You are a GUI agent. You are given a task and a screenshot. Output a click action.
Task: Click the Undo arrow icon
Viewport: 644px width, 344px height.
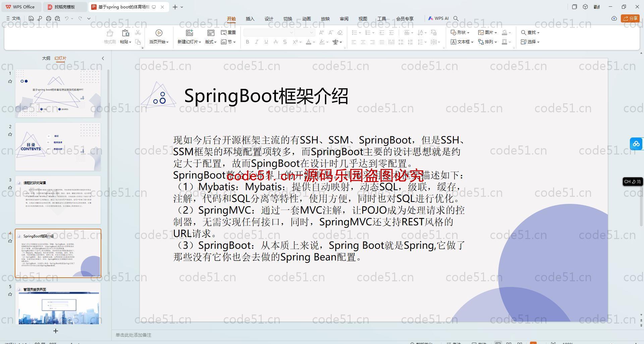(x=67, y=18)
